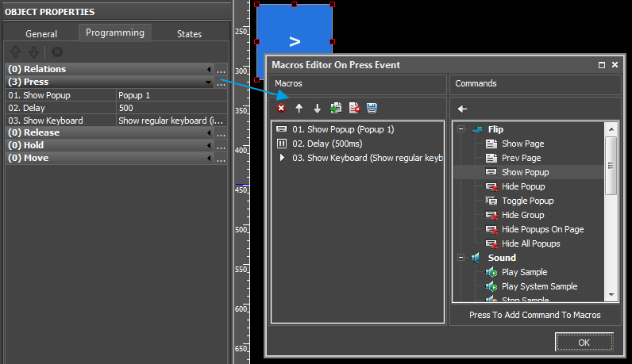Viewport: 632px width, 364px height.
Task: Click the Play System Sample speaker icon
Action: (491, 287)
